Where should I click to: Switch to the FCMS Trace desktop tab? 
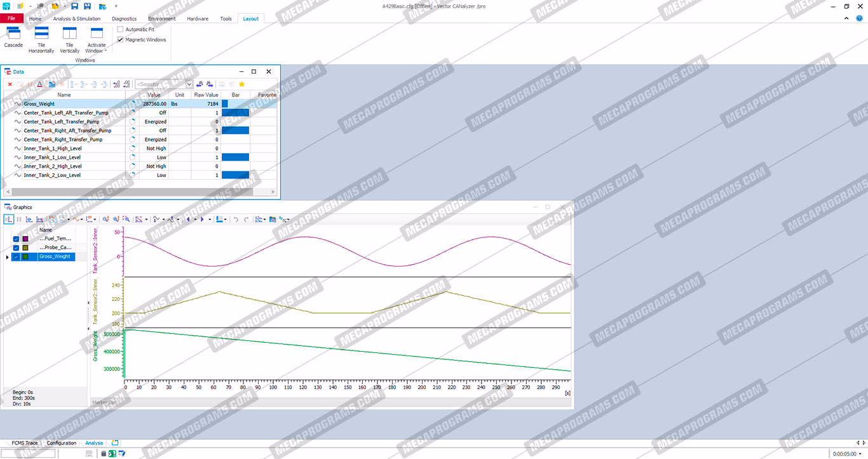(x=25, y=443)
